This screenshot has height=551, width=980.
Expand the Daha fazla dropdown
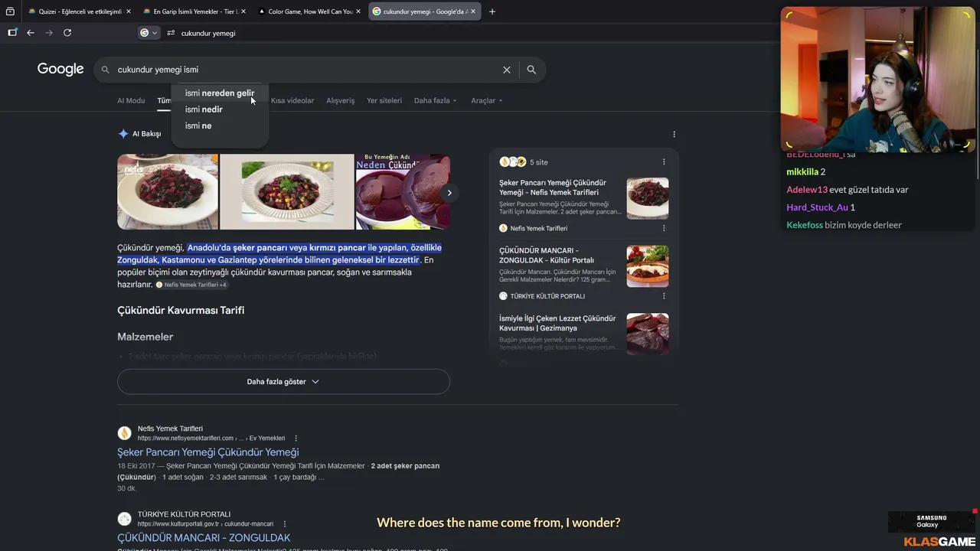point(435,101)
